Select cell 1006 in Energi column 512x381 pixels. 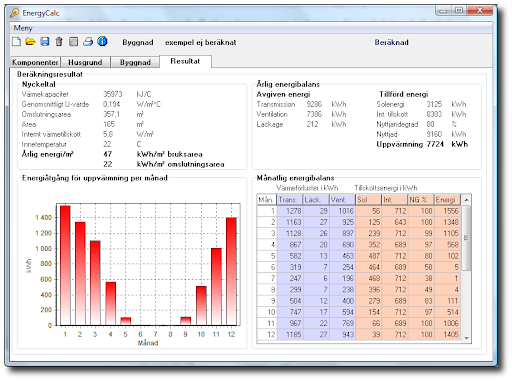pyautogui.click(x=447, y=323)
